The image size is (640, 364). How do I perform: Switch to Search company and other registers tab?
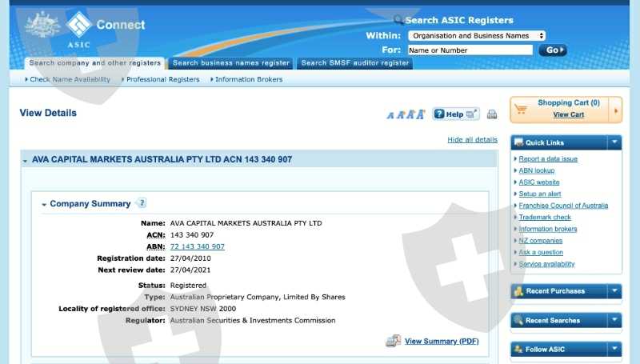coord(94,63)
